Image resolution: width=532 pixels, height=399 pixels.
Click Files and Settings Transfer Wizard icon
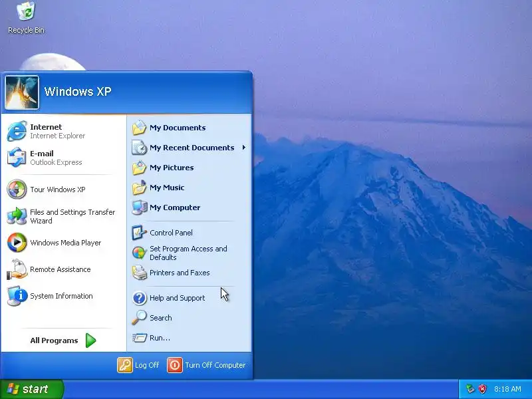[17, 216]
